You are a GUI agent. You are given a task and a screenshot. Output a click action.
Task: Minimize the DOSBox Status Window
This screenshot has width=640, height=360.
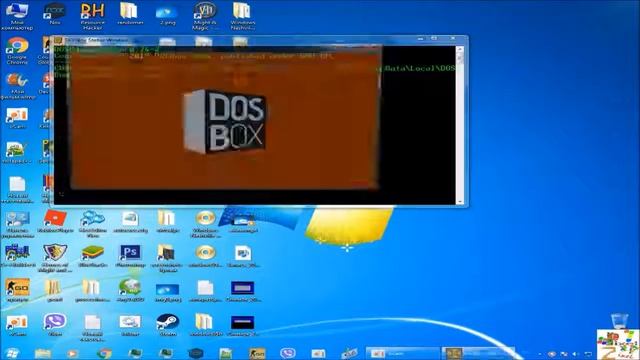[x=421, y=38]
